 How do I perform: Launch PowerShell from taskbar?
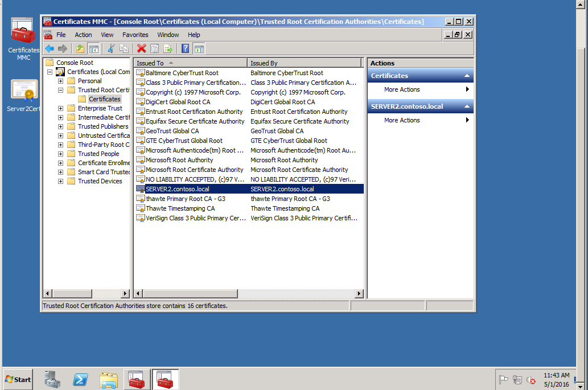[x=80, y=380]
